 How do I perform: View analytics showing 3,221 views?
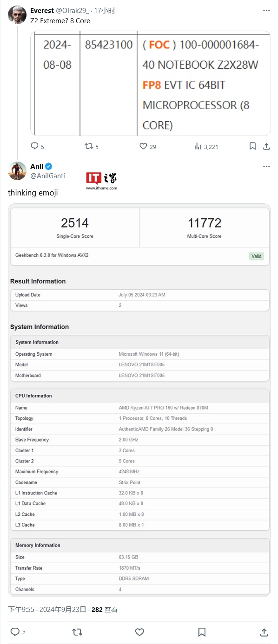coord(206,146)
